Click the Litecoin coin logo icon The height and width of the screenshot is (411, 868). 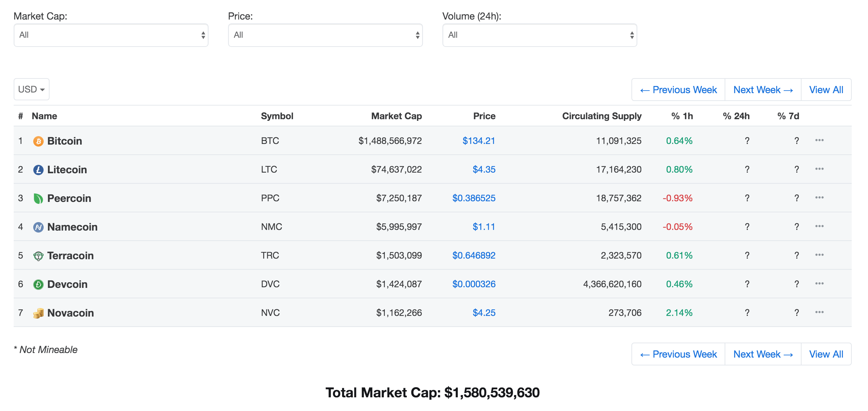click(x=38, y=169)
